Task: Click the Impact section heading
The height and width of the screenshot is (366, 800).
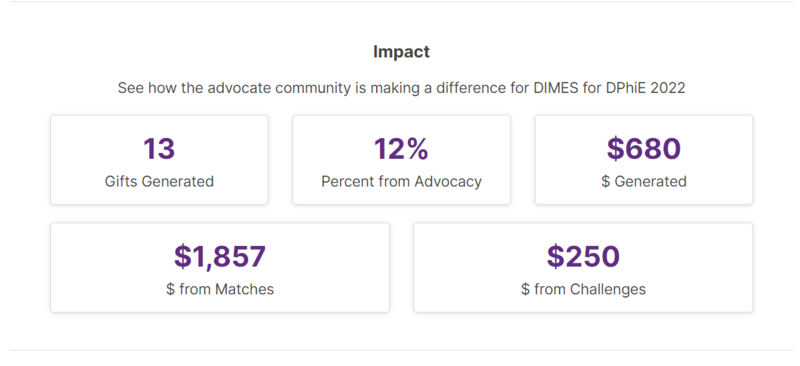Action: click(x=402, y=52)
